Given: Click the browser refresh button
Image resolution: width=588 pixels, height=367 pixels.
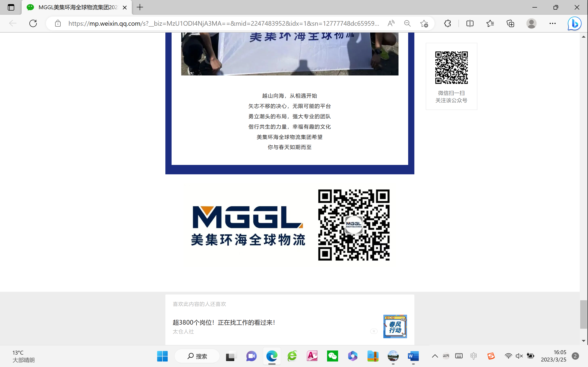Looking at the screenshot, I should [x=33, y=23].
